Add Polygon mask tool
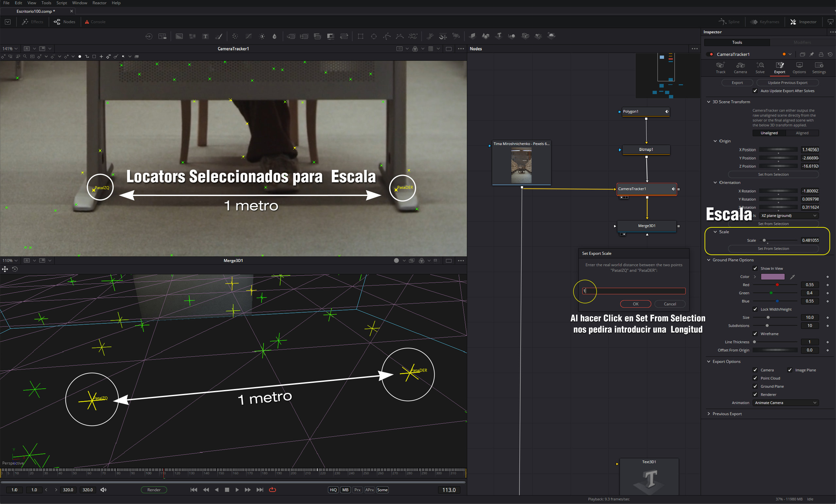This screenshot has height=504, width=836. [387, 36]
